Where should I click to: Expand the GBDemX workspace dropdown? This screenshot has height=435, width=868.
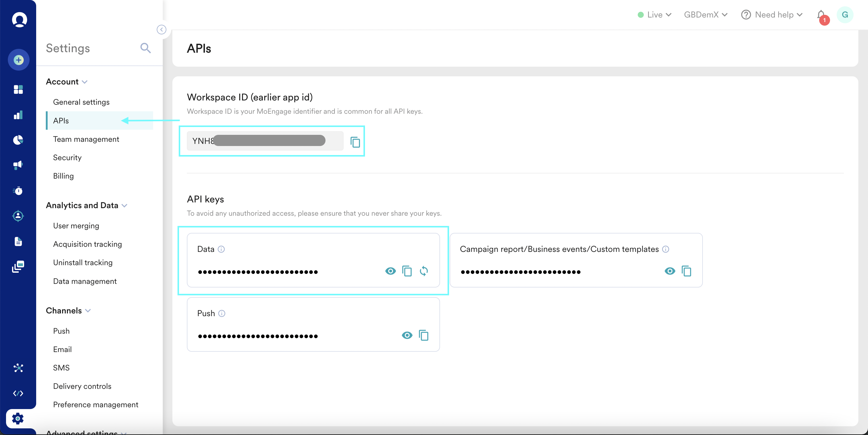[705, 15]
